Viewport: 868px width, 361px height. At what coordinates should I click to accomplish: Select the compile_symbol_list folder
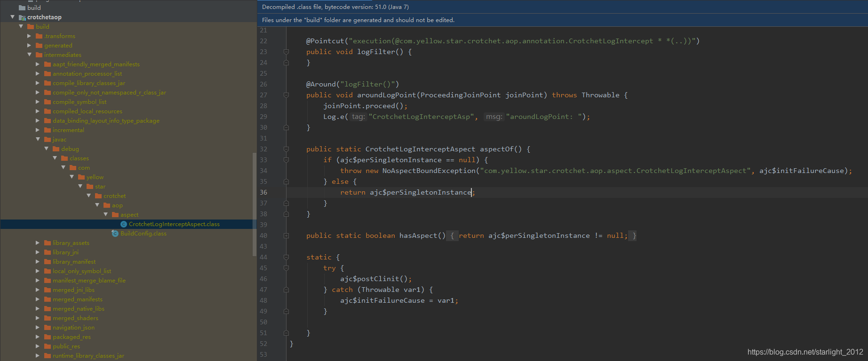click(80, 102)
